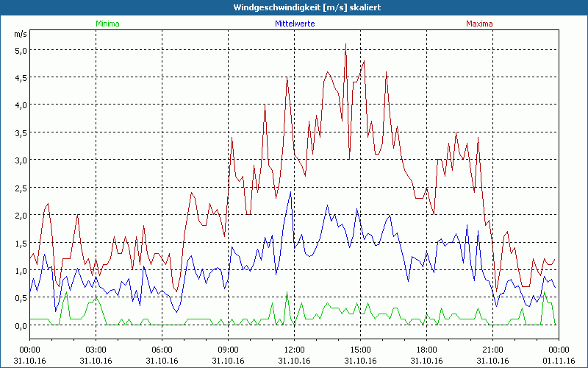Click the '1,0' y-axis value
This screenshot has height=368, width=588.
coord(21,270)
